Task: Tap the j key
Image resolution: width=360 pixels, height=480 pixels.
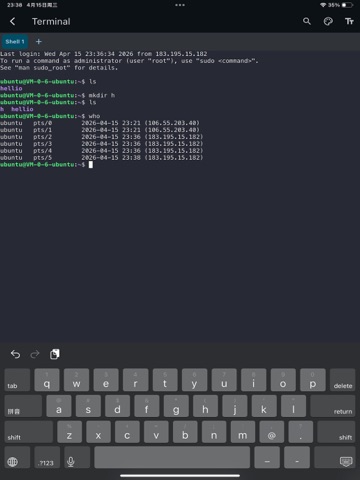Action: coord(235,406)
